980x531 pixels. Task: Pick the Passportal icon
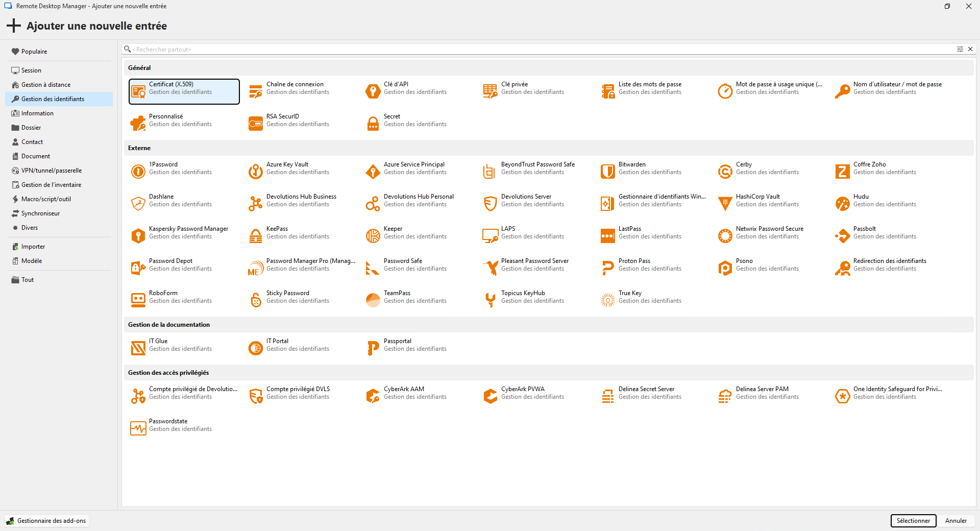pos(373,348)
